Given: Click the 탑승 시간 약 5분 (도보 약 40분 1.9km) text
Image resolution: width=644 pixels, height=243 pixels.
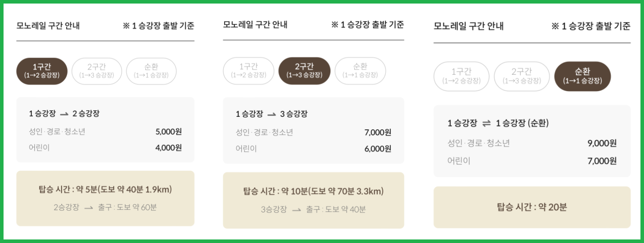Looking at the screenshot, I should coord(105,190).
